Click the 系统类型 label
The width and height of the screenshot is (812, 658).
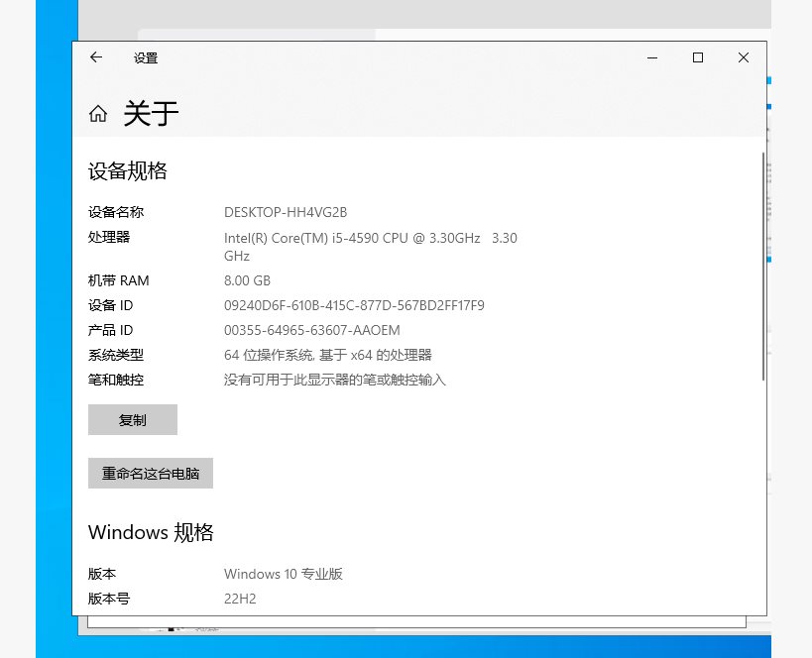tap(116, 355)
